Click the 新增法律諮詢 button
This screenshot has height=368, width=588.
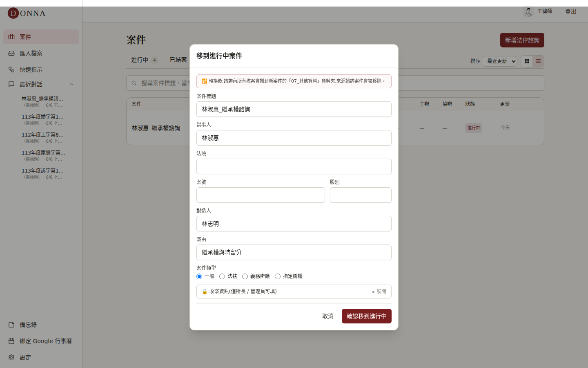(x=522, y=40)
